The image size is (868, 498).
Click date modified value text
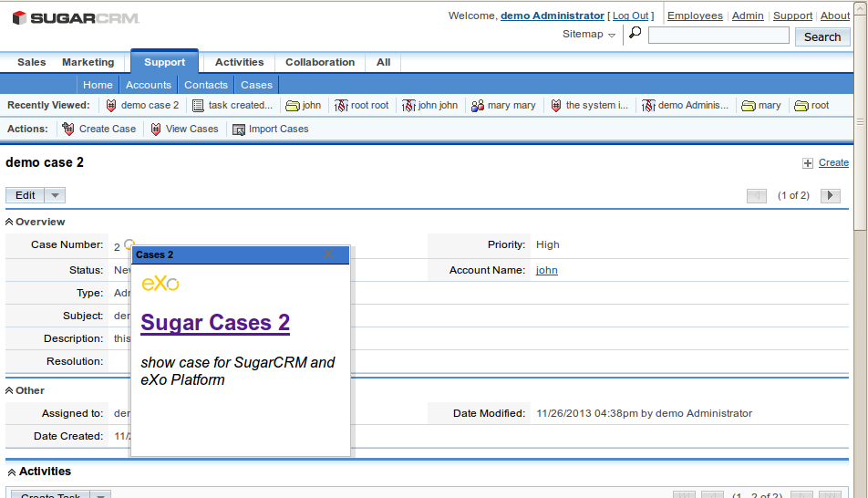coord(644,414)
